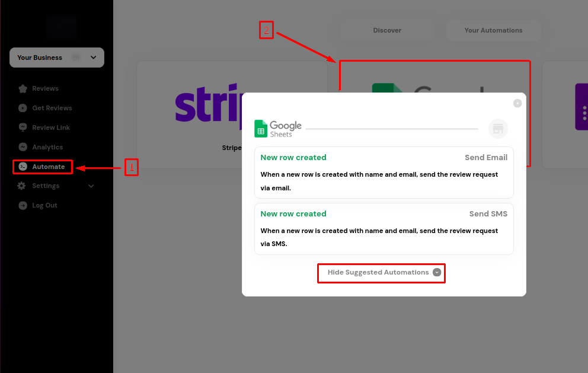Select the Send Email automation card

(x=384, y=173)
